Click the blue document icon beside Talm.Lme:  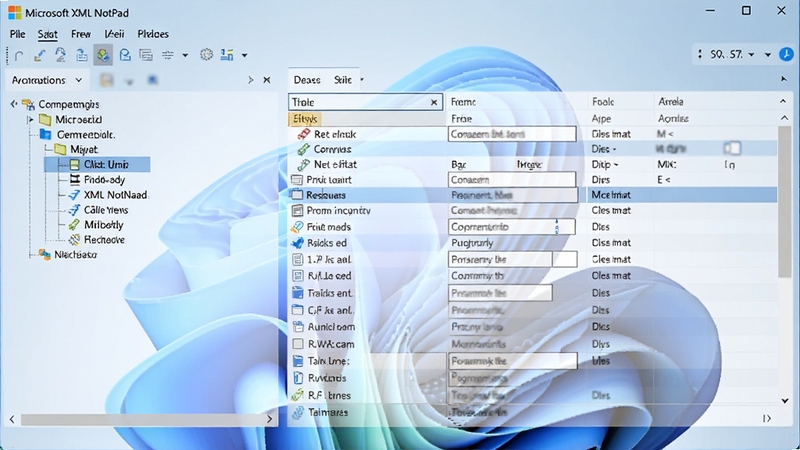point(297,361)
